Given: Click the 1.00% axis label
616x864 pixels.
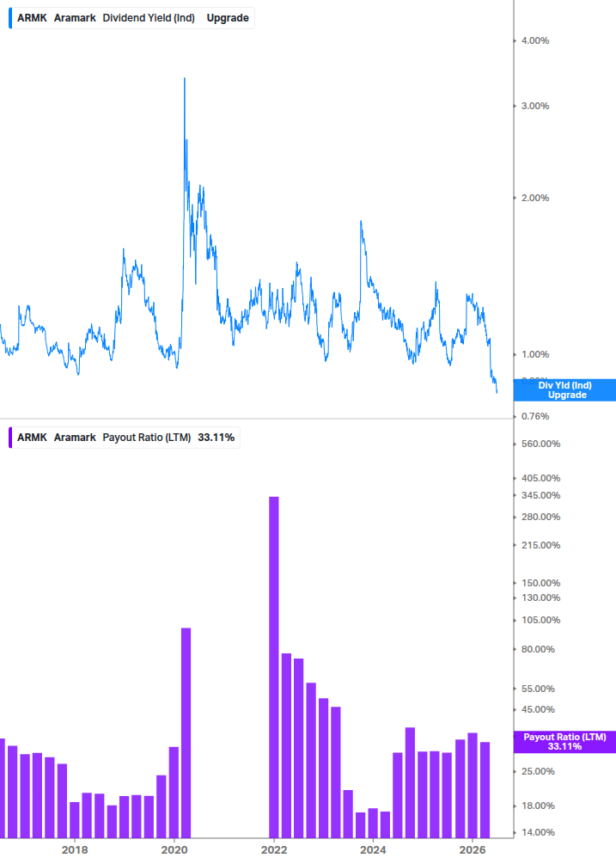Looking at the screenshot, I should [x=535, y=354].
